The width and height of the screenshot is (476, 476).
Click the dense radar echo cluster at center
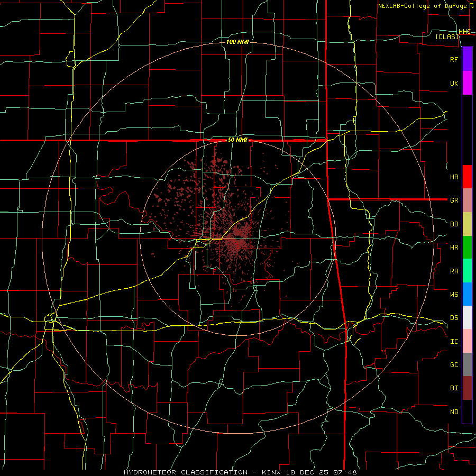point(239,240)
